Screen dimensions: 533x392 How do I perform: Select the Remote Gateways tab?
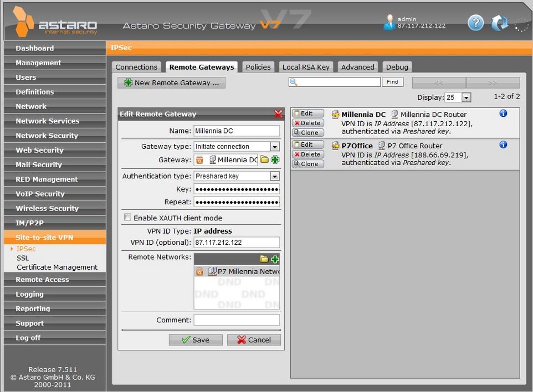click(x=202, y=67)
